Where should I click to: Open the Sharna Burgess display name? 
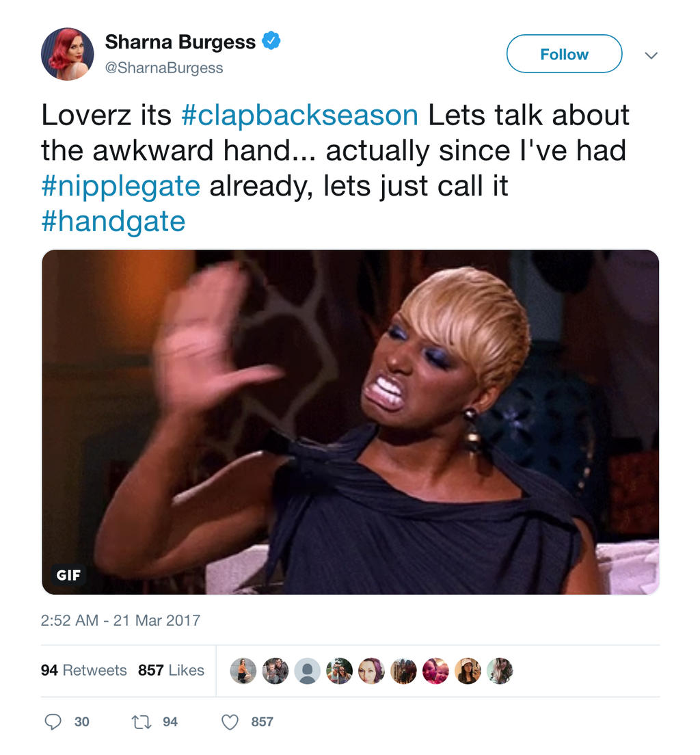pyautogui.click(x=180, y=42)
